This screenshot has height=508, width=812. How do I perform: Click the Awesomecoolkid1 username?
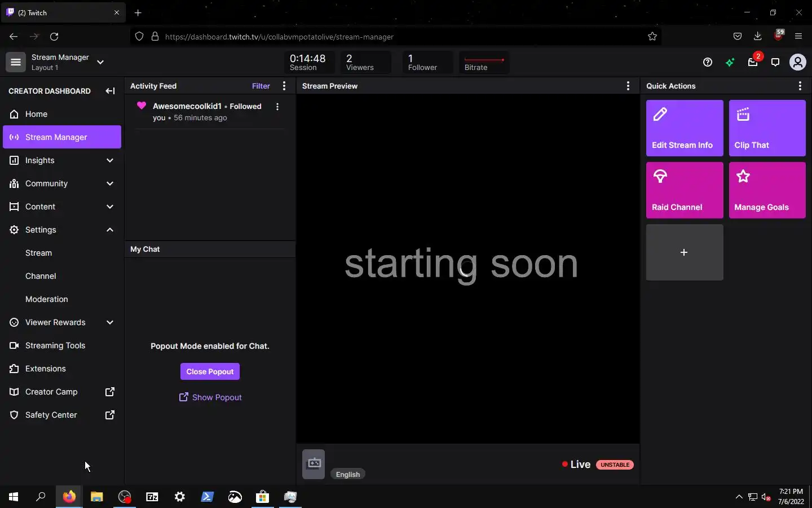click(187, 106)
